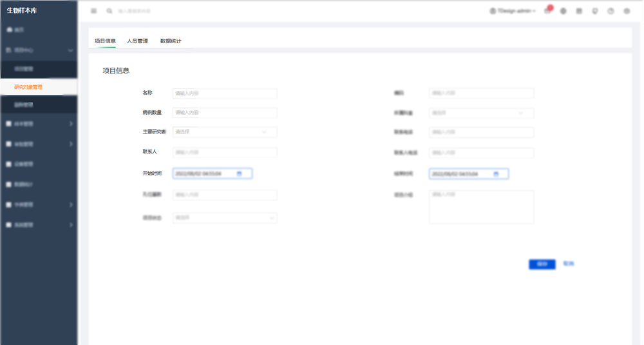Expand the bottom-left select box in the form
Viewport: 644px width, 345px height.
click(225, 218)
